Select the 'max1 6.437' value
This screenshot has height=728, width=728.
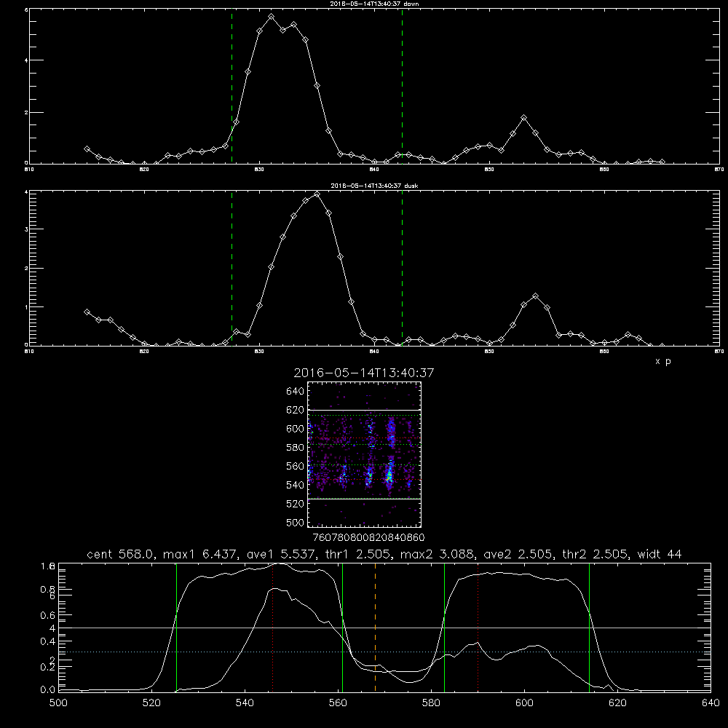click(x=202, y=554)
